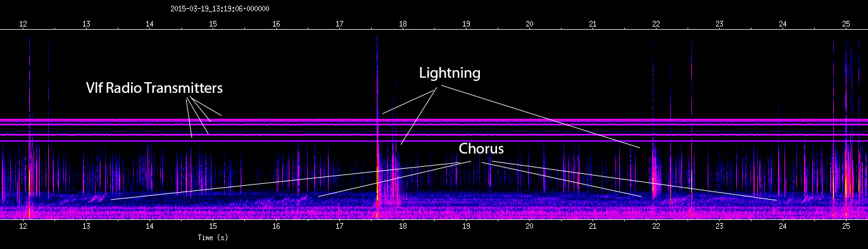This screenshot has width=868, height=249.
Task: Click the 16 mark on bottom time axis
Action: pyautogui.click(x=277, y=226)
